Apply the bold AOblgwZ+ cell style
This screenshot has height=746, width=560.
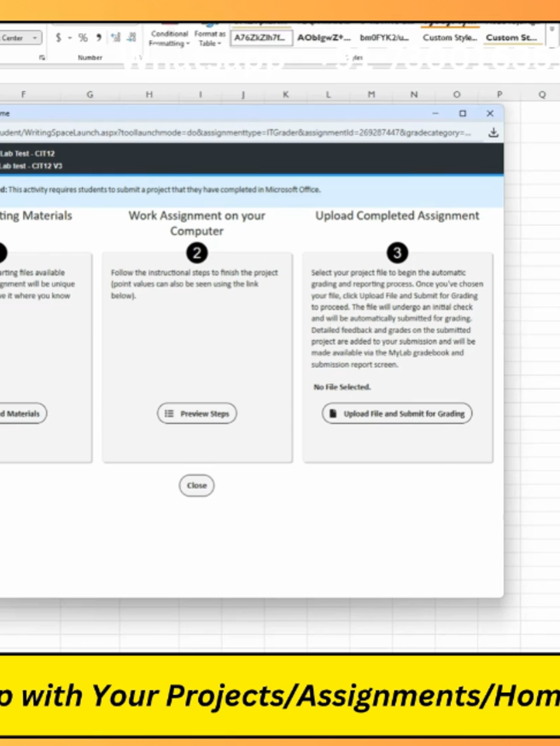click(324, 38)
